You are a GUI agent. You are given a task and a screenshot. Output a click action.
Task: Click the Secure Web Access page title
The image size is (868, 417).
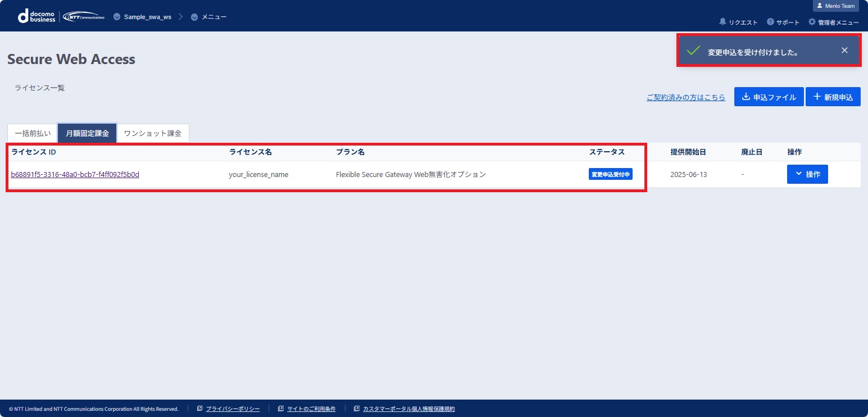pos(71,59)
